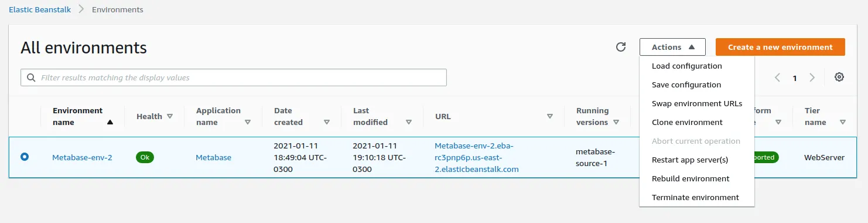
Task: Collapse the Actions dropdown
Action: [672, 47]
